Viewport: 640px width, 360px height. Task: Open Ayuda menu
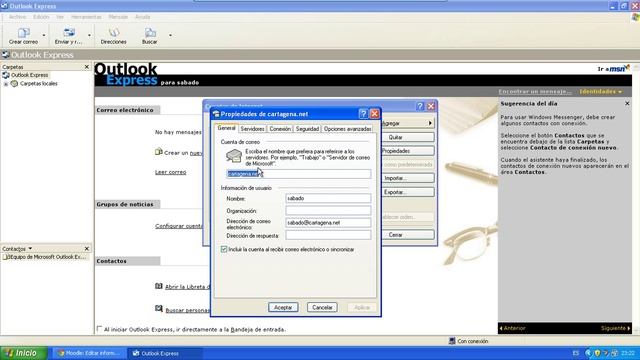click(x=142, y=17)
